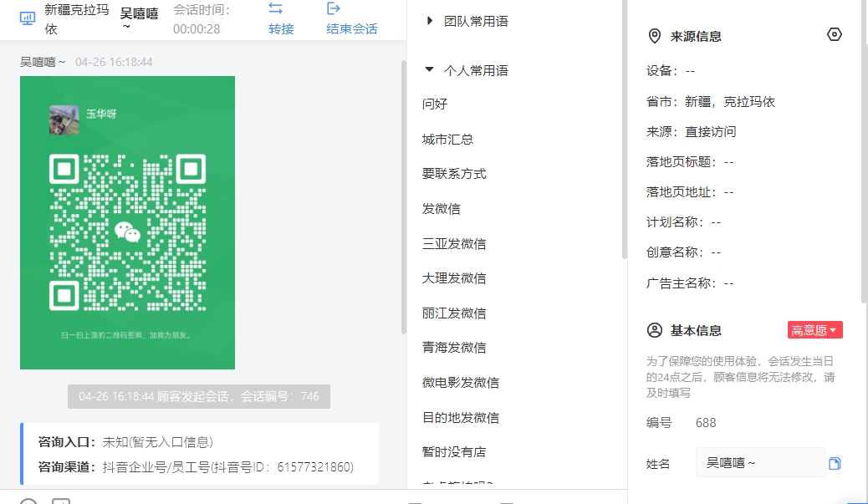Viewport: 868px width, 504px height.
Task: Select the 青海发微信 quick phrase
Action: click(454, 348)
